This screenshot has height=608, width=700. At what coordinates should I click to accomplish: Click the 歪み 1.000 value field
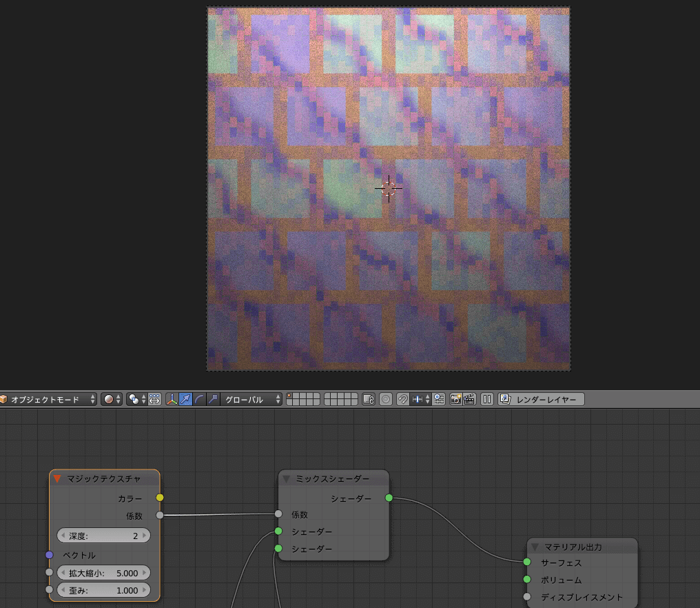(x=103, y=590)
